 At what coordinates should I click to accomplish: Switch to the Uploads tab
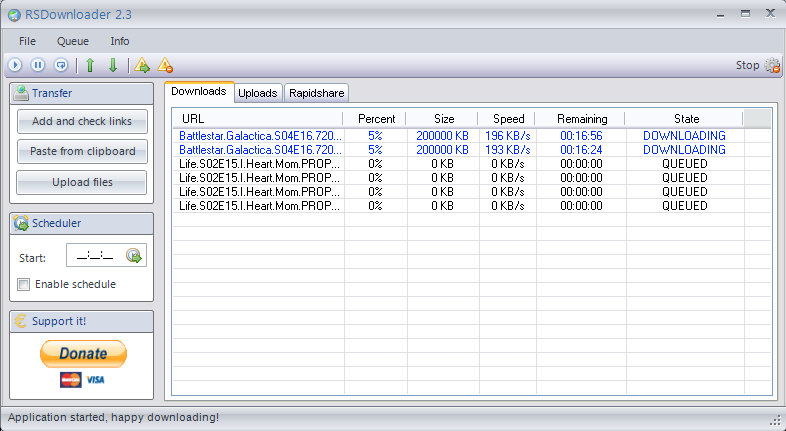tap(258, 93)
